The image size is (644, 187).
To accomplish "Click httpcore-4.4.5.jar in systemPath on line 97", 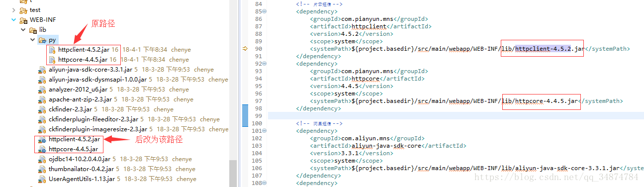I will click(546, 101).
